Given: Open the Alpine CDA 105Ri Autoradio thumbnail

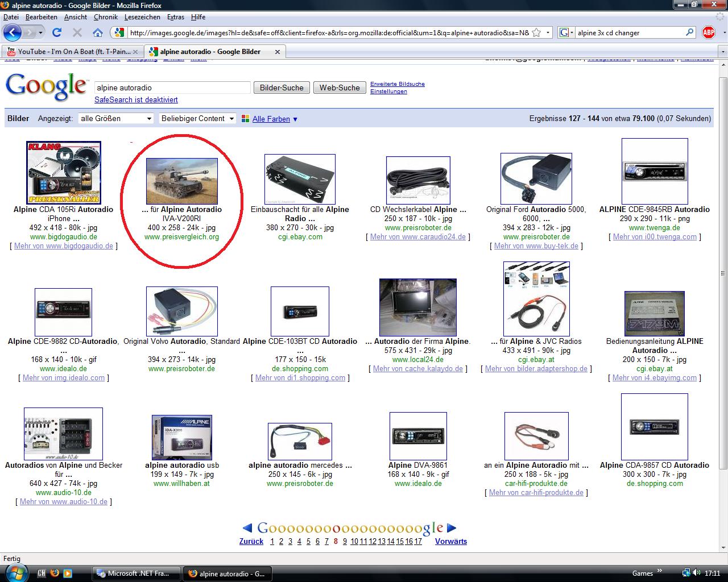Looking at the screenshot, I should click(x=64, y=172).
